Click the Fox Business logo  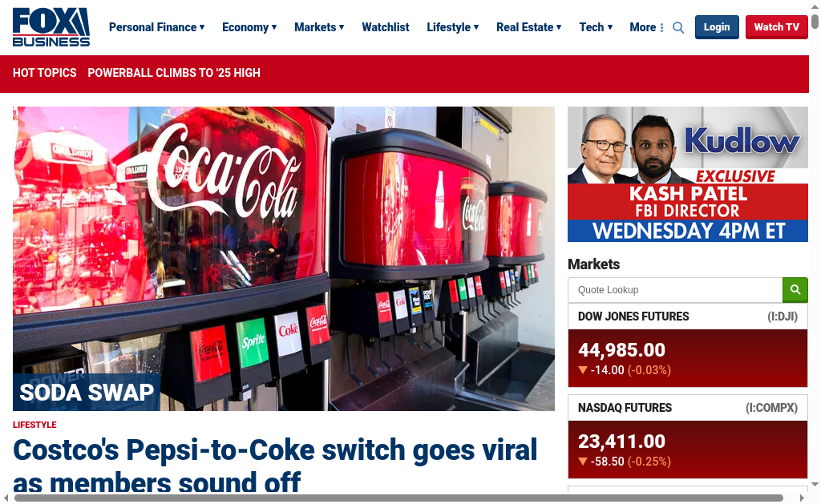coord(51,27)
